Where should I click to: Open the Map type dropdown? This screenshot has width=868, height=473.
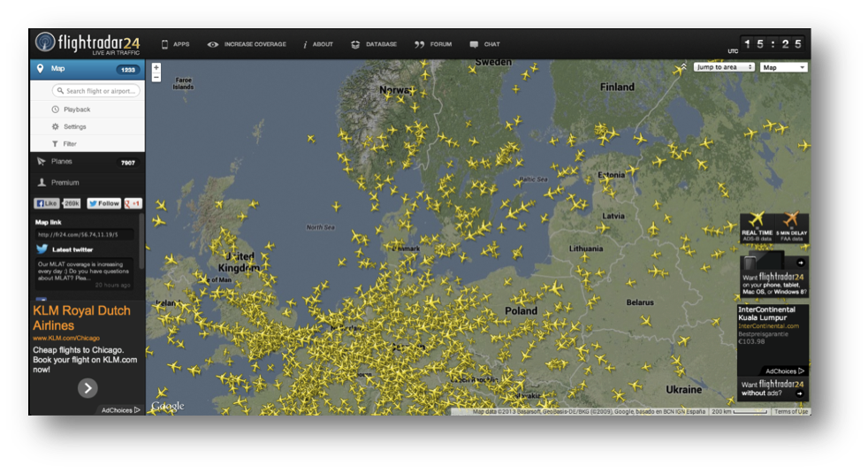point(784,67)
